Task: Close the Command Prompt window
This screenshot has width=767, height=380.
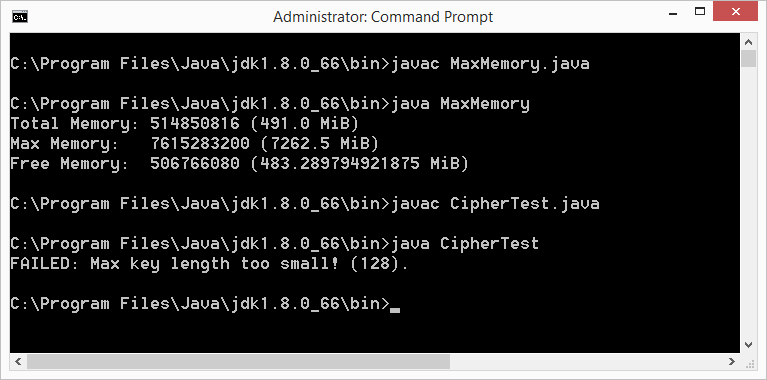Action: click(x=735, y=12)
